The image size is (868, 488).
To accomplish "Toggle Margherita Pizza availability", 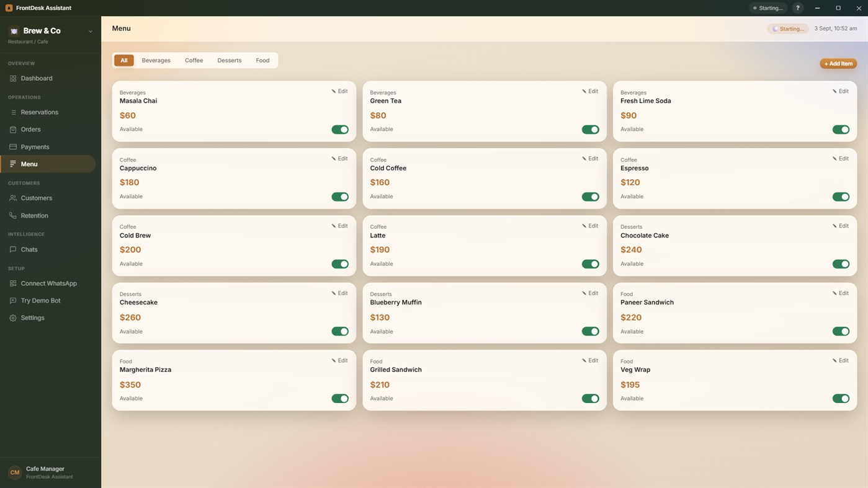I will click(340, 399).
